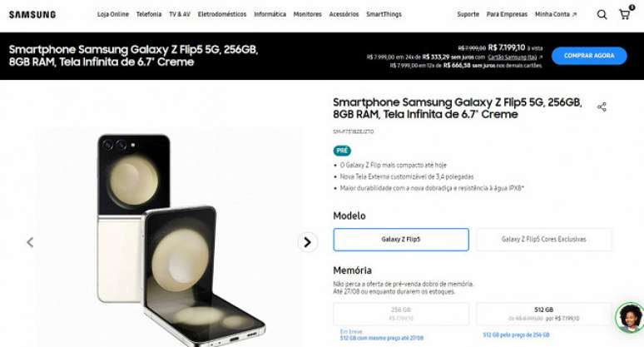Choose the 256 GB memory option

pyautogui.click(x=401, y=314)
